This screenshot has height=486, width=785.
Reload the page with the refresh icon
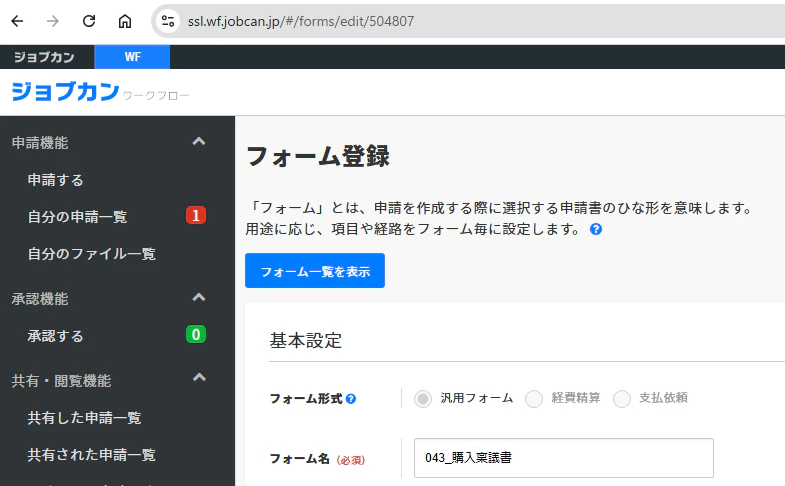click(x=89, y=21)
